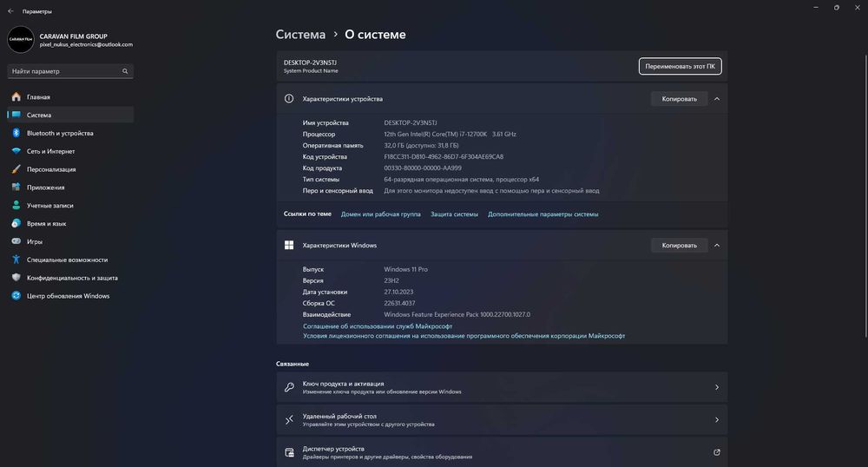Click Windows Feature Experience Pack value
This screenshot has height=467, width=868.
[457, 314]
